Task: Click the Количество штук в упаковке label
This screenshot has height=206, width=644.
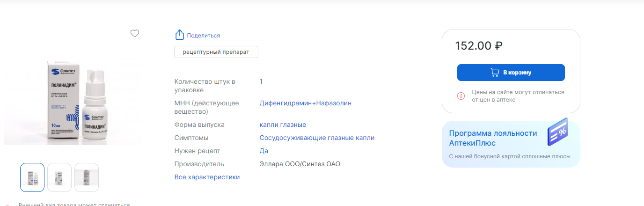Action: 205,86
